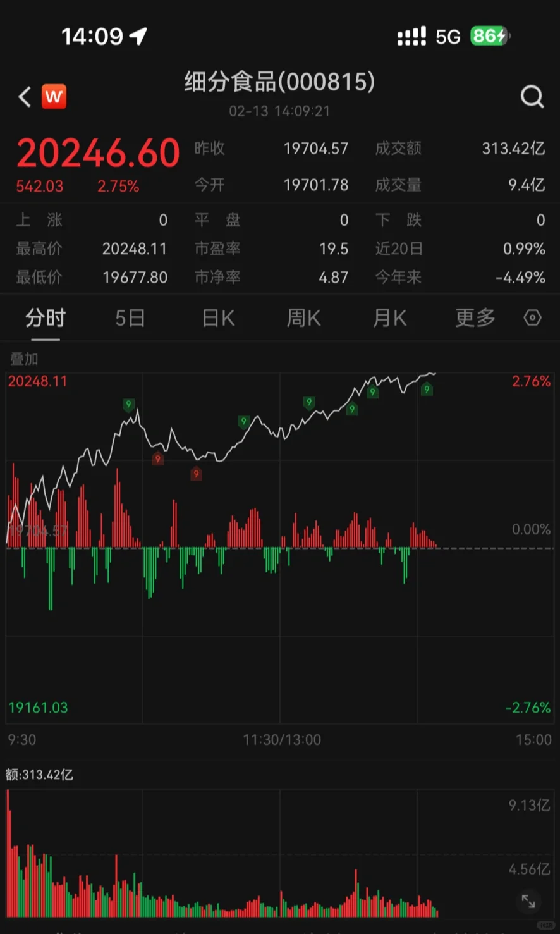560x934 pixels.
Task: Tap the orange W logo icon
Action: [x=54, y=97]
